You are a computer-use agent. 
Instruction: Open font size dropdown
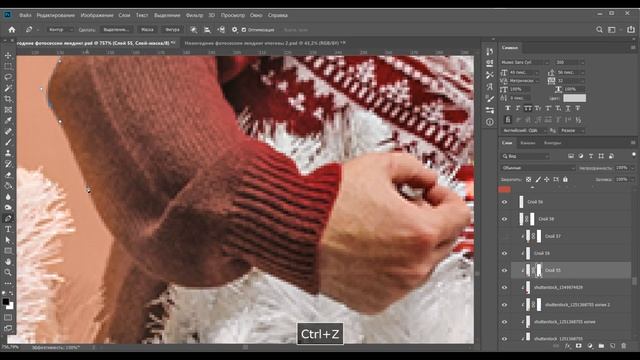point(524,72)
